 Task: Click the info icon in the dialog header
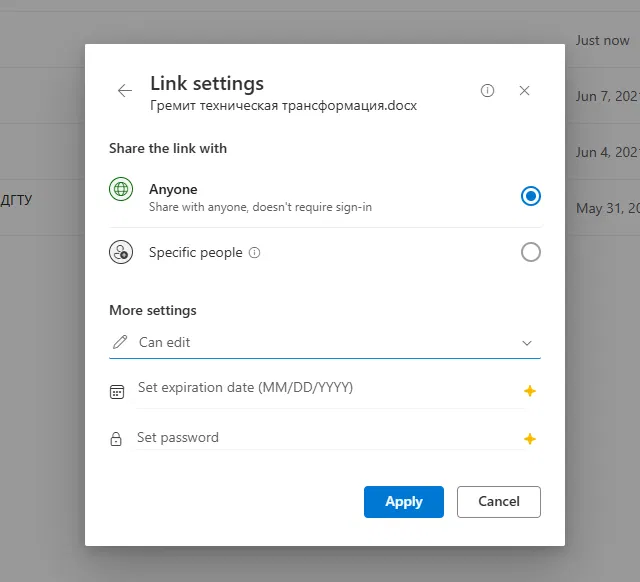pyautogui.click(x=488, y=91)
